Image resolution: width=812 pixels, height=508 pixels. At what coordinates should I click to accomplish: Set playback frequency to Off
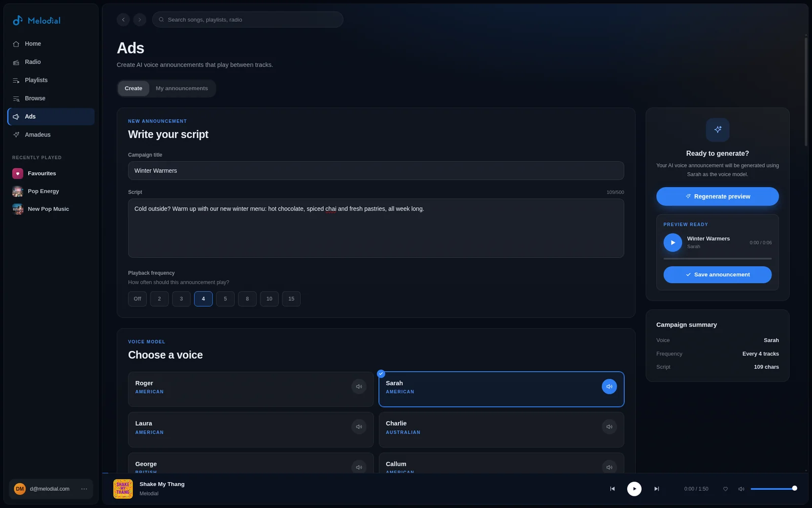138,299
